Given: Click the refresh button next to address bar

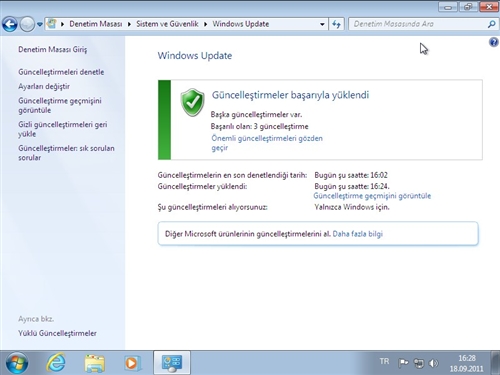Looking at the screenshot, I should [x=336, y=24].
